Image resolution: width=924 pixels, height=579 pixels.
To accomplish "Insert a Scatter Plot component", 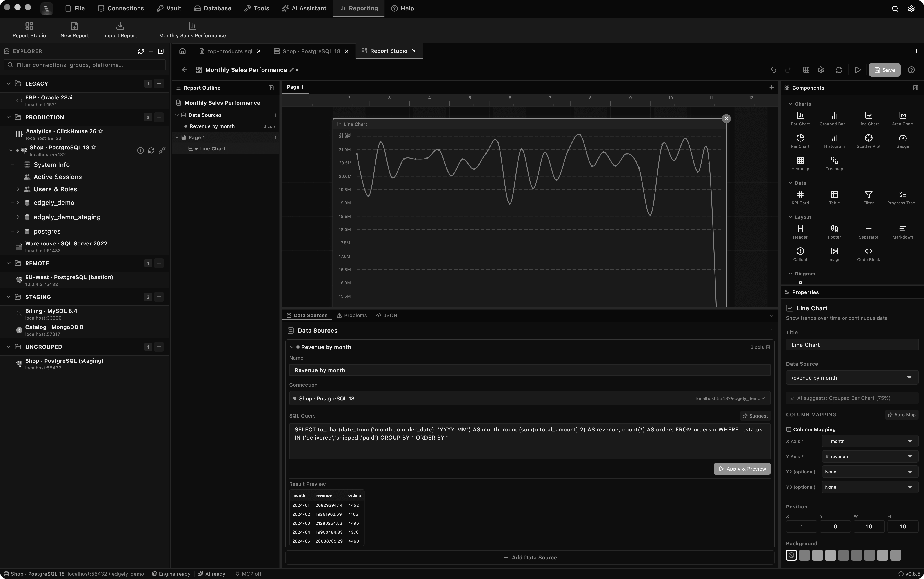I will click(x=868, y=141).
